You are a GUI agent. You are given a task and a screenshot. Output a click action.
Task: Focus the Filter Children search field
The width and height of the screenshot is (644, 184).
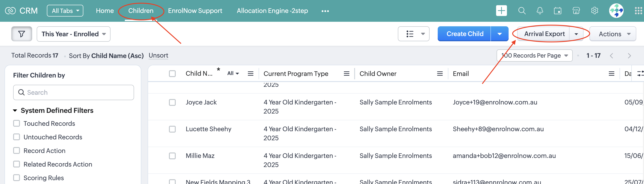tap(74, 92)
